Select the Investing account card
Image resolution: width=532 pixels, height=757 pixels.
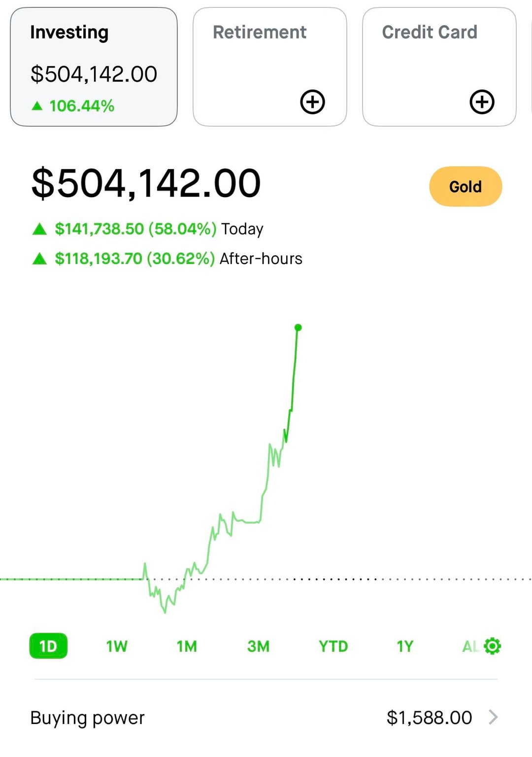94,67
